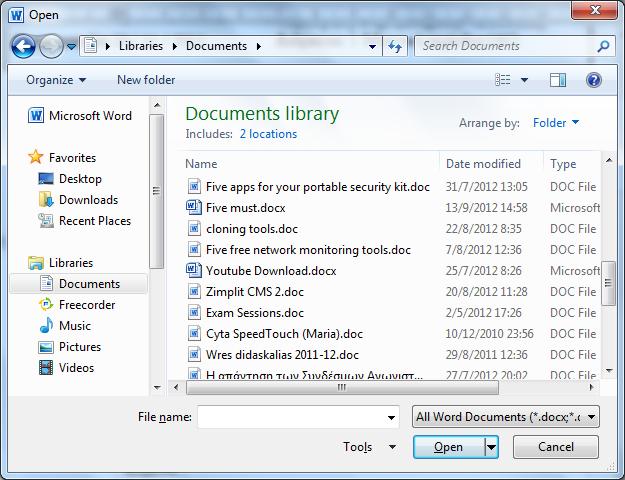Expand the arrow after Documents breadcrumb
625x480 pixels.
pos(259,46)
